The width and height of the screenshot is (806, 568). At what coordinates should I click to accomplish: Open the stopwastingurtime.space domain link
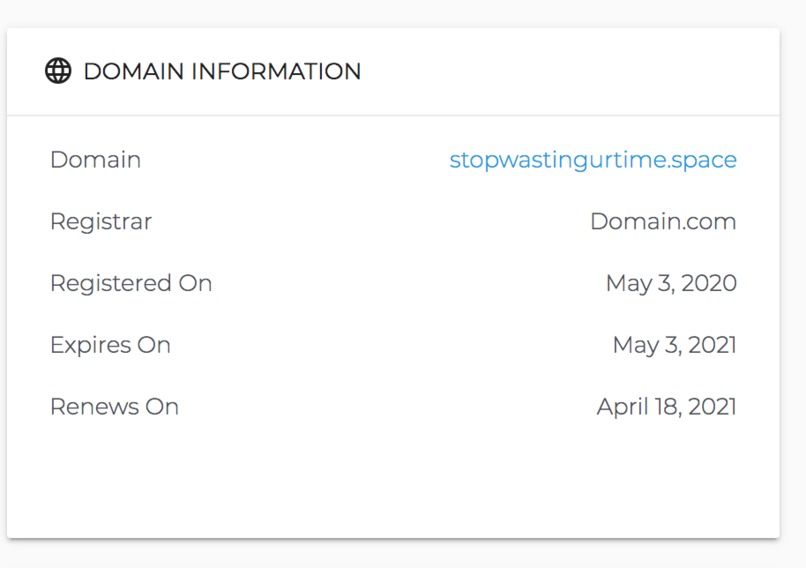coord(593,160)
